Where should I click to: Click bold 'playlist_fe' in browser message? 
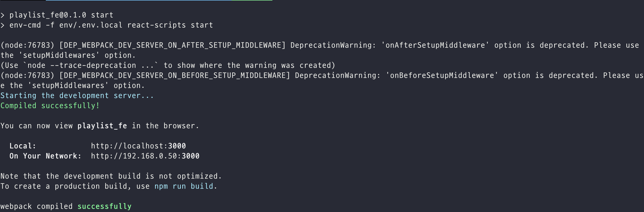coord(102,126)
